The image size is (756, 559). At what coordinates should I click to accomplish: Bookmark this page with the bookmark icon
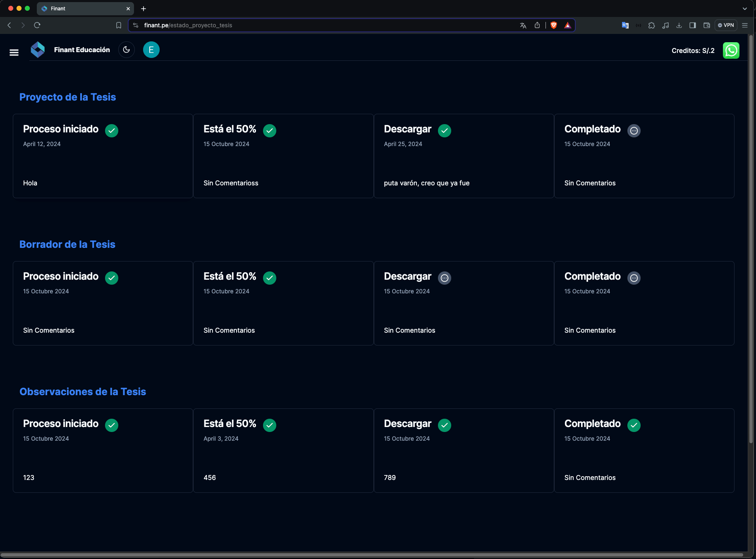(x=119, y=25)
